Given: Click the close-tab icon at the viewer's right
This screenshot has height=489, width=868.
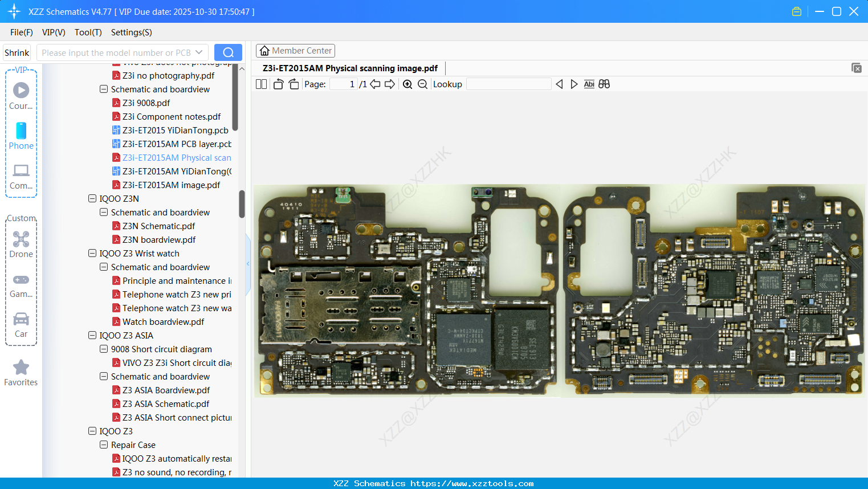Looking at the screenshot, I should coord(857,68).
